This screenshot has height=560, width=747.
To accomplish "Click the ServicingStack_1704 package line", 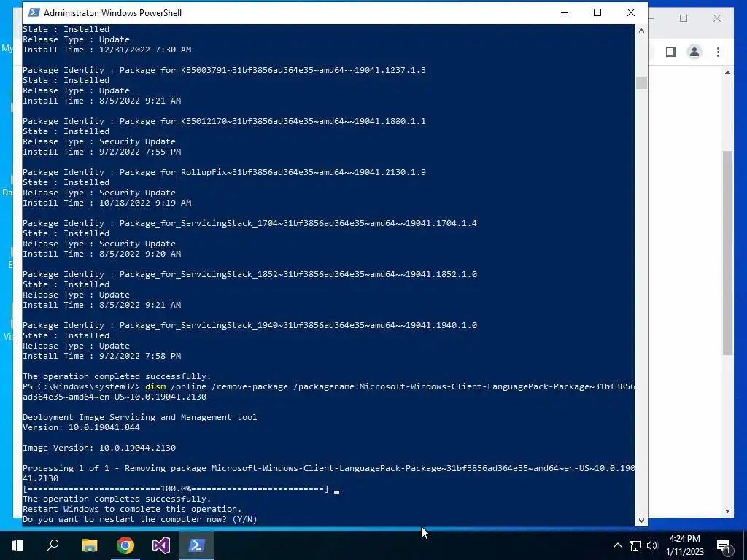I will point(249,223).
